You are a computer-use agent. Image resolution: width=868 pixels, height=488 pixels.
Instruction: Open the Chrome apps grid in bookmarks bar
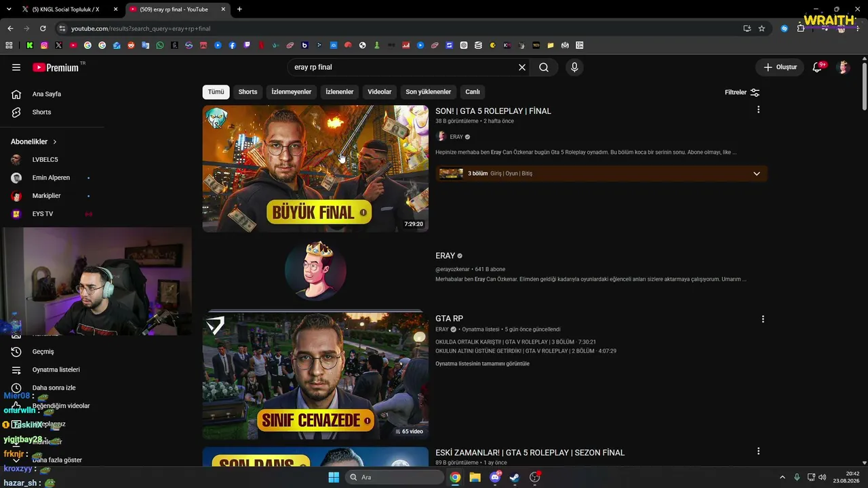(9, 45)
